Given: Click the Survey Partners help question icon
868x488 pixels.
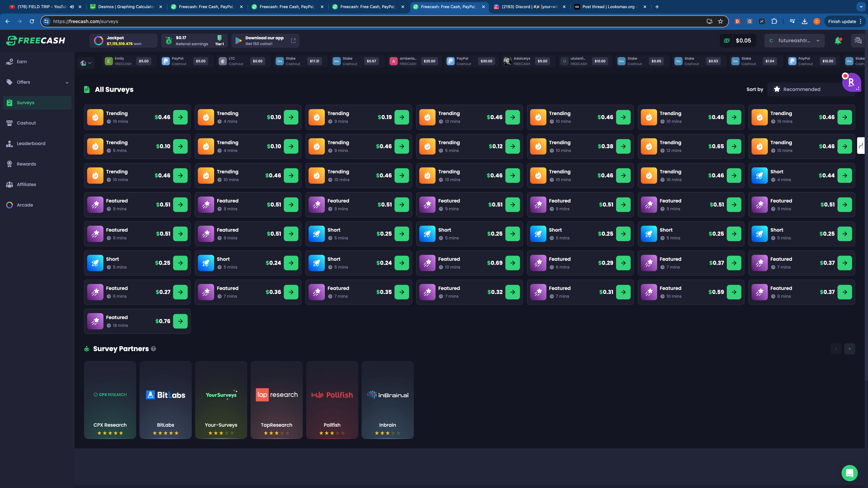Looking at the screenshot, I should pos(153,349).
